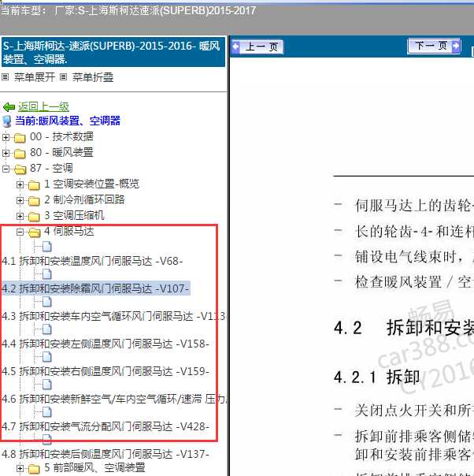Screen dimensions: 474x476
Task: Open 4.4 左侧温度风门伺服马达 -V158-
Action: [106, 344]
